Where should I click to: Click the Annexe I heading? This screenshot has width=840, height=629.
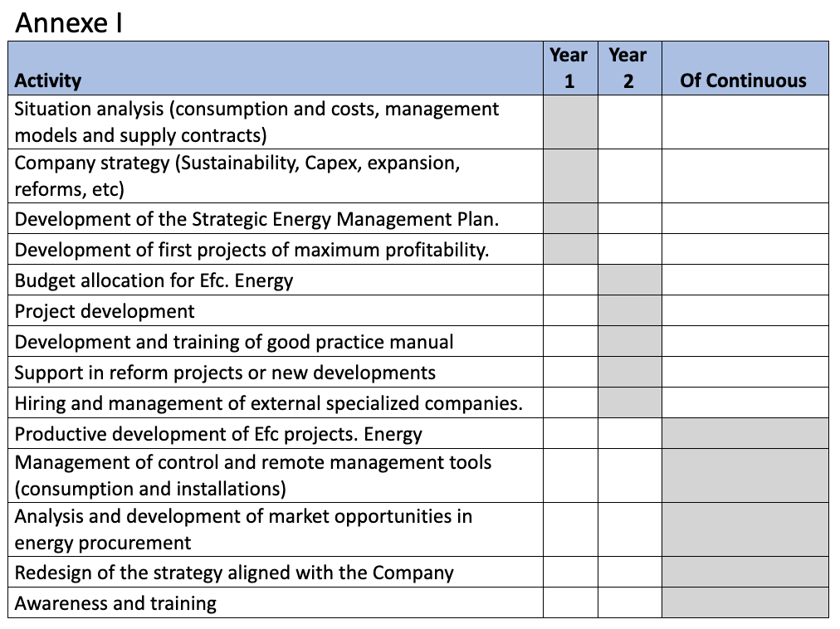click(69, 23)
